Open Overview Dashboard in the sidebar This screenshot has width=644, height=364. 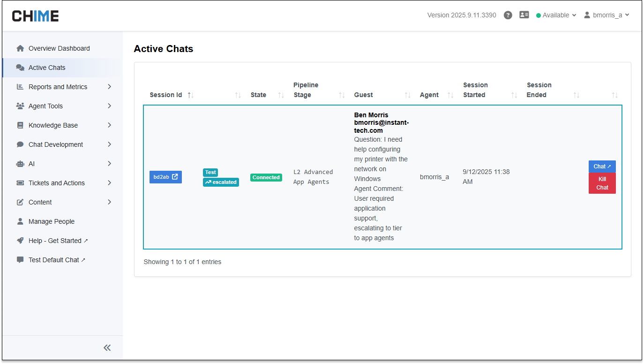click(x=63, y=48)
